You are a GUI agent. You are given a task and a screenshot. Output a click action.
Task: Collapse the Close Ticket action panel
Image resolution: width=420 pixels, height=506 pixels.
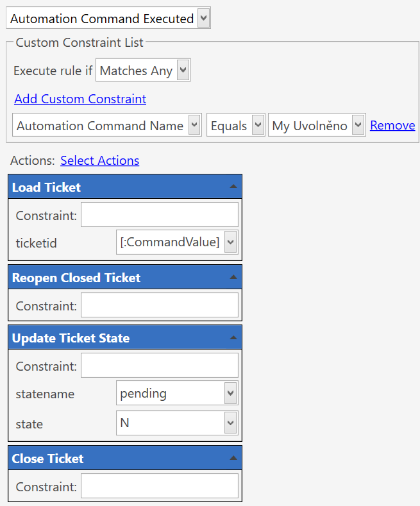click(233, 458)
